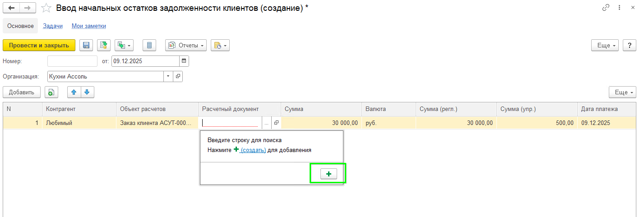Click the get link chain icon
This screenshot has width=644, height=217.
[605, 8]
